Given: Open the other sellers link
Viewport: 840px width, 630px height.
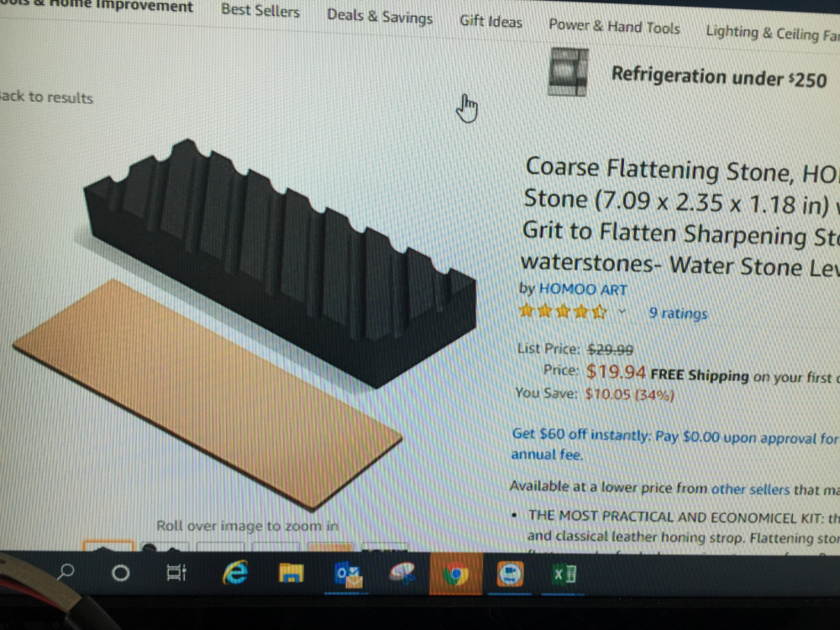Looking at the screenshot, I should click(750, 489).
